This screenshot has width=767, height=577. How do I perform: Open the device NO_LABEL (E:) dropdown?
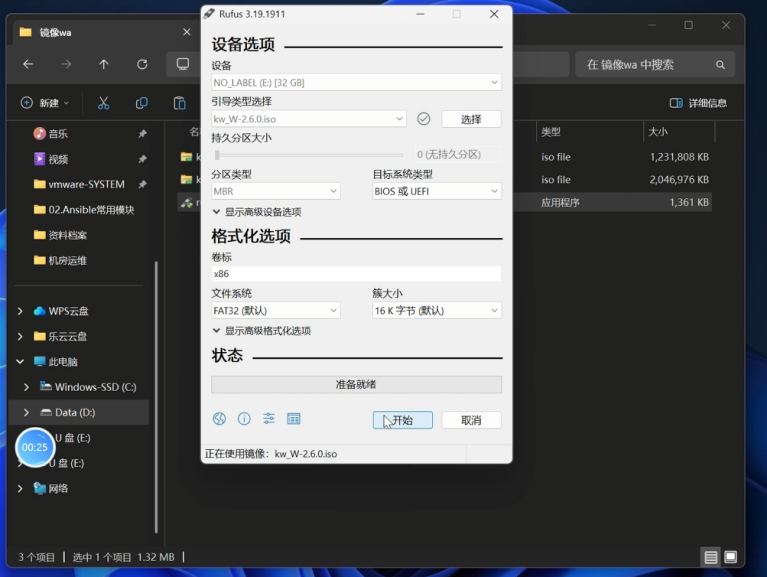click(x=357, y=83)
